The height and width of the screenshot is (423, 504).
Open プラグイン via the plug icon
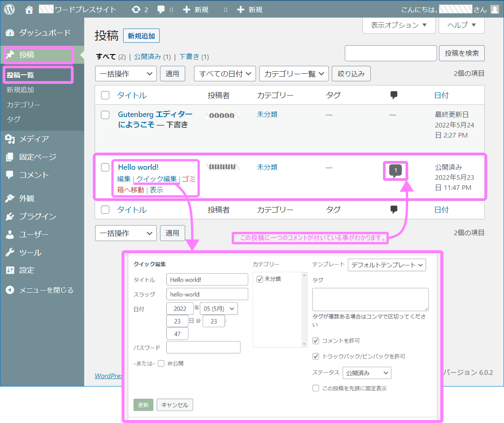pos(9,216)
